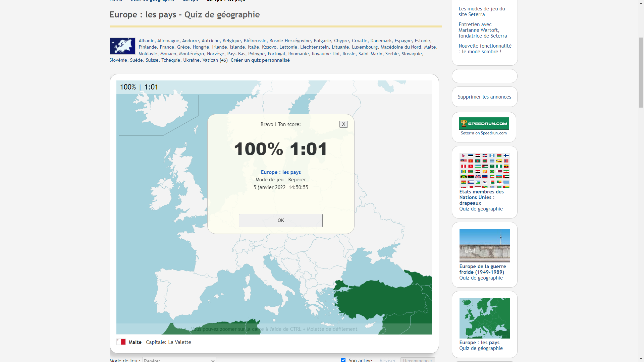Open Bosnie-Herzégovine country link
The height and width of the screenshot is (362, 644).
290,41
